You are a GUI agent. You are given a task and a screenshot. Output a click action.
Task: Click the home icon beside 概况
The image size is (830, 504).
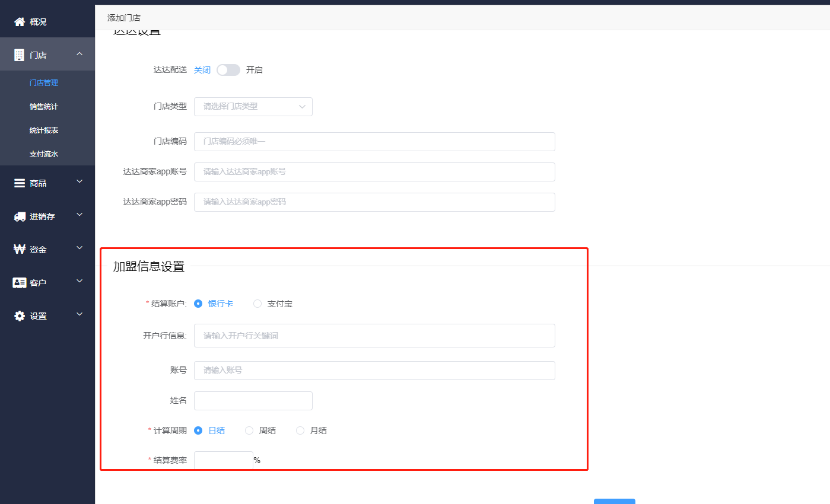[20, 22]
